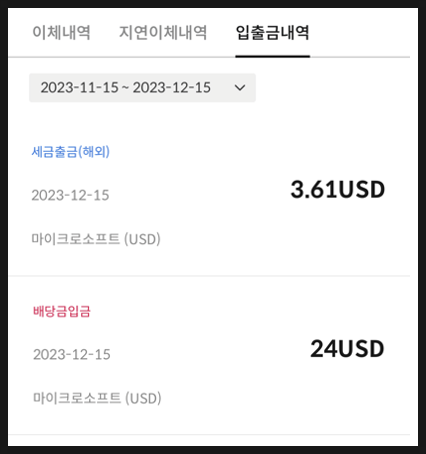This screenshot has width=426, height=454.
Task: Select the 24USD dividend amount
Action: coord(347,349)
